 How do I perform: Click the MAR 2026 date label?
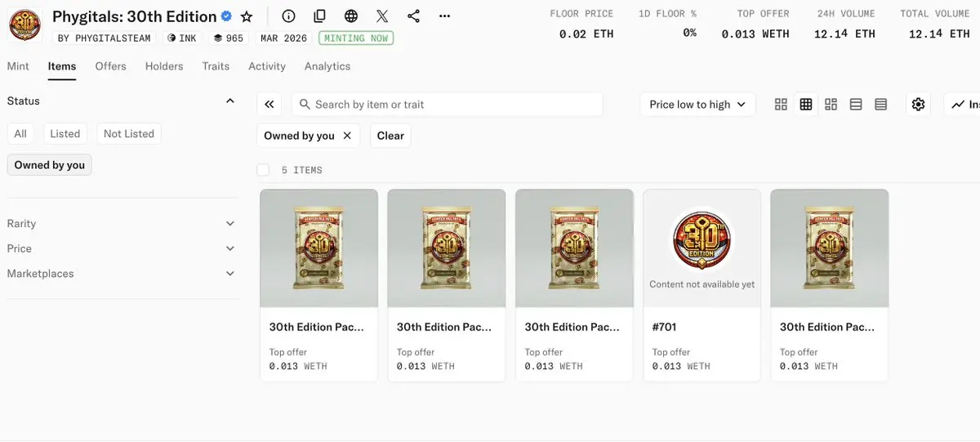pos(283,38)
